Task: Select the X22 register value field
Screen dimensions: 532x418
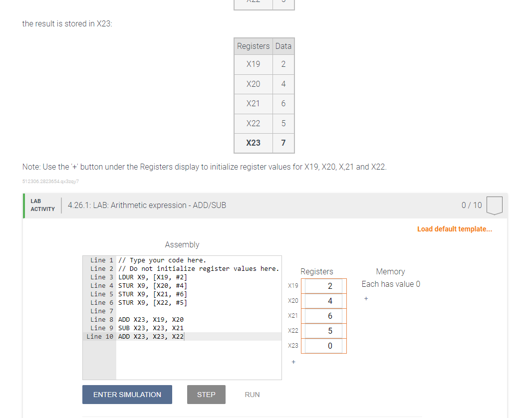Action: pyautogui.click(x=324, y=330)
